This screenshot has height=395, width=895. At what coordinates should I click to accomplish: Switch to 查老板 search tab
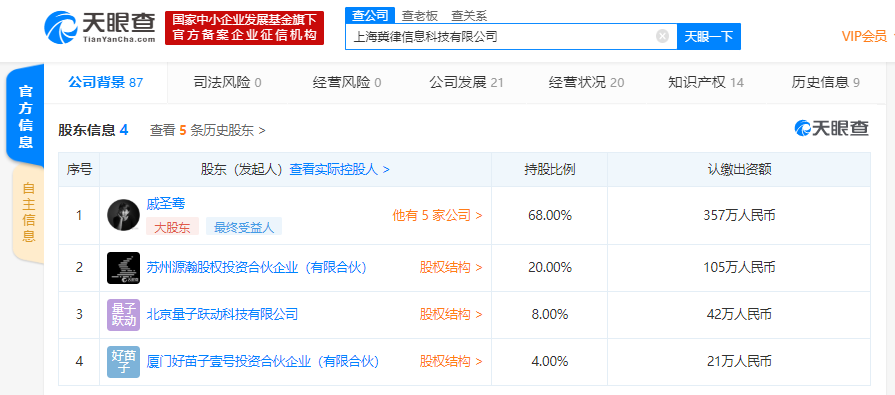[420, 15]
